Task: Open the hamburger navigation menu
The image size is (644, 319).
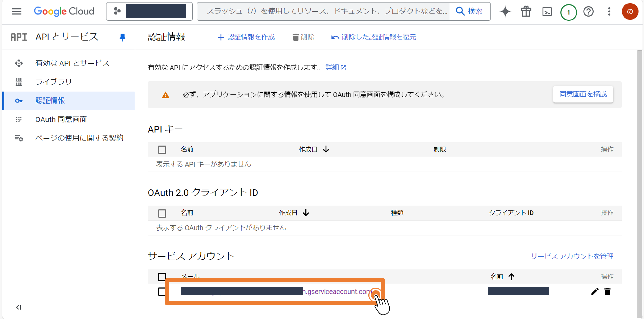Action: [x=17, y=12]
